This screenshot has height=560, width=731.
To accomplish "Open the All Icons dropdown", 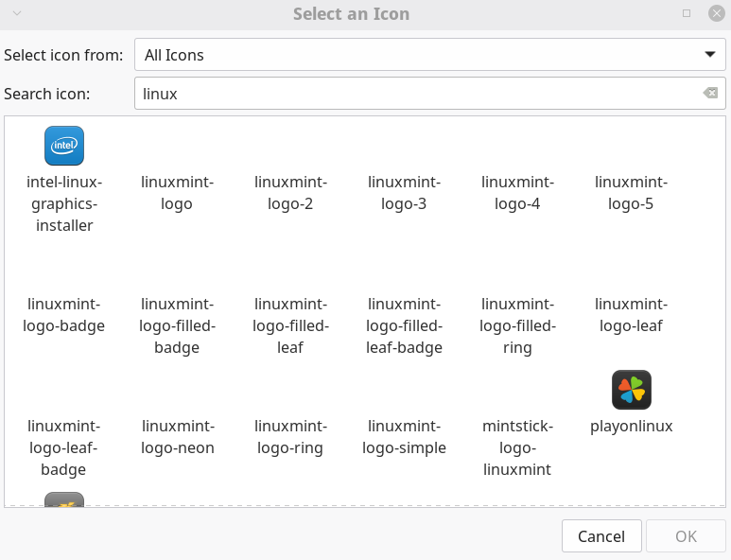I will tap(416, 55).
